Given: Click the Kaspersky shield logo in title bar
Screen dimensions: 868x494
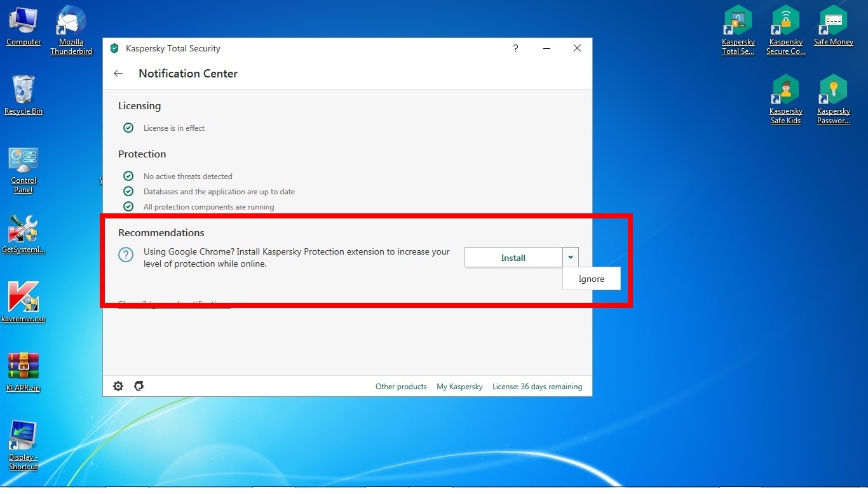Looking at the screenshot, I should (114, 48).
